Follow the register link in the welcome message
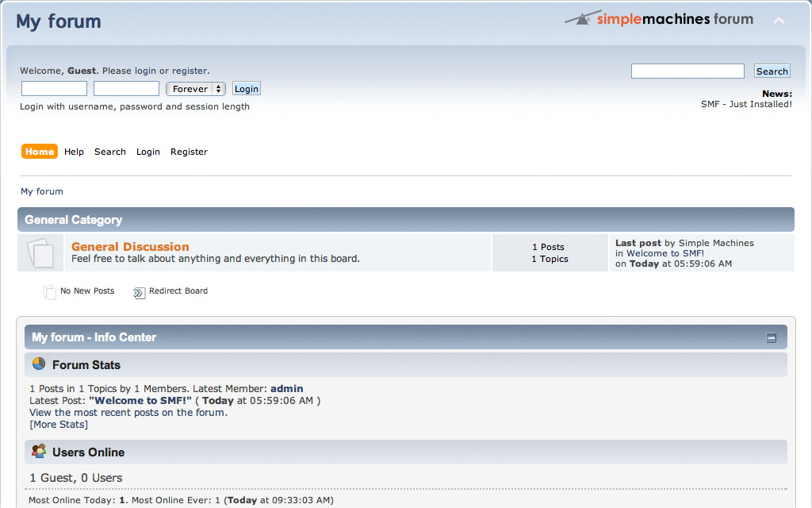This screenshot has height=508, width=812. (x=190, y=70)
